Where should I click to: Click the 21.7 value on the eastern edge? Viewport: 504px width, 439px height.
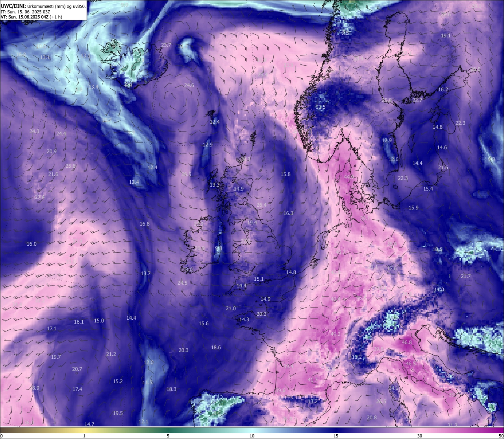point(466,276)
